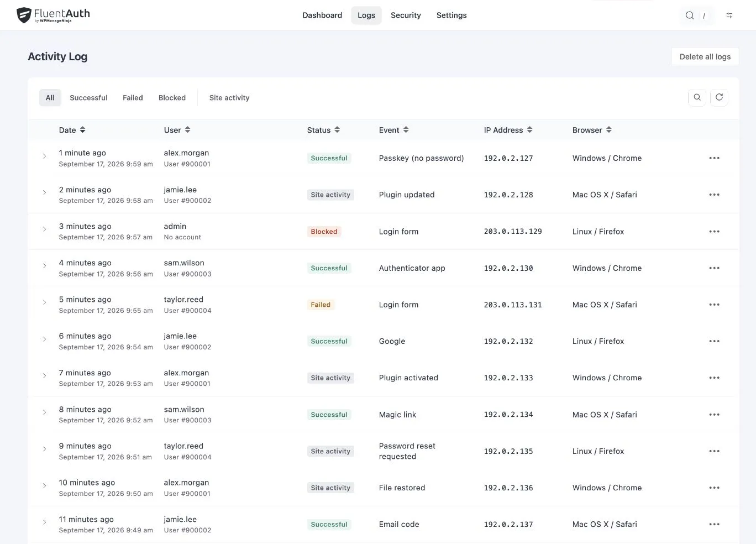The image size is (756, 544).
Task: Open more options for Google login row
Action: click(x=715, y=341)
